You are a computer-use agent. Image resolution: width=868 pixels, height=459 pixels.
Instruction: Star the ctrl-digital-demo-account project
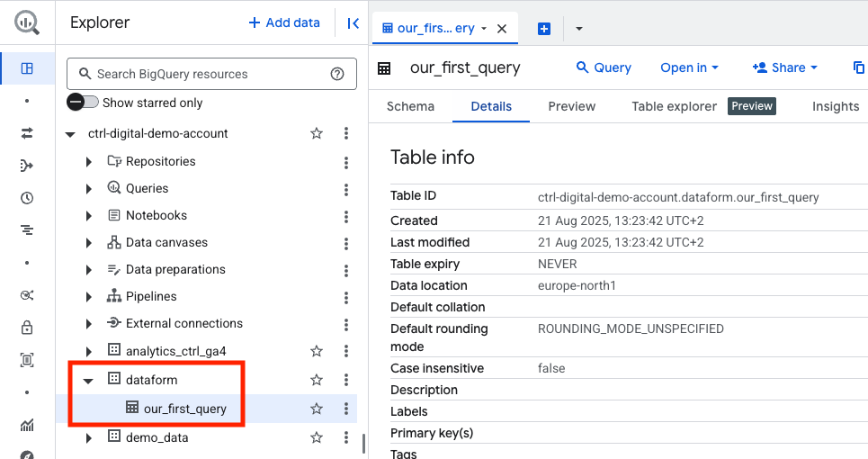(x=317, y=133)
